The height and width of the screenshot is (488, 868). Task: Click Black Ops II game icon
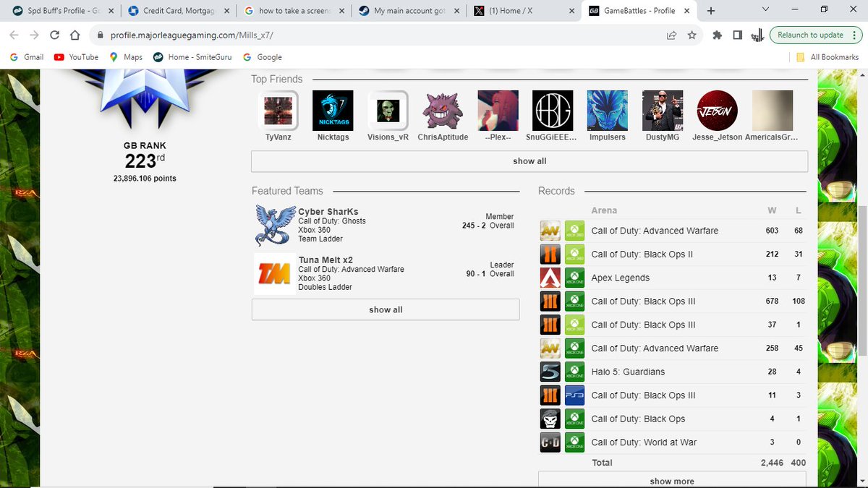(550, 254)
